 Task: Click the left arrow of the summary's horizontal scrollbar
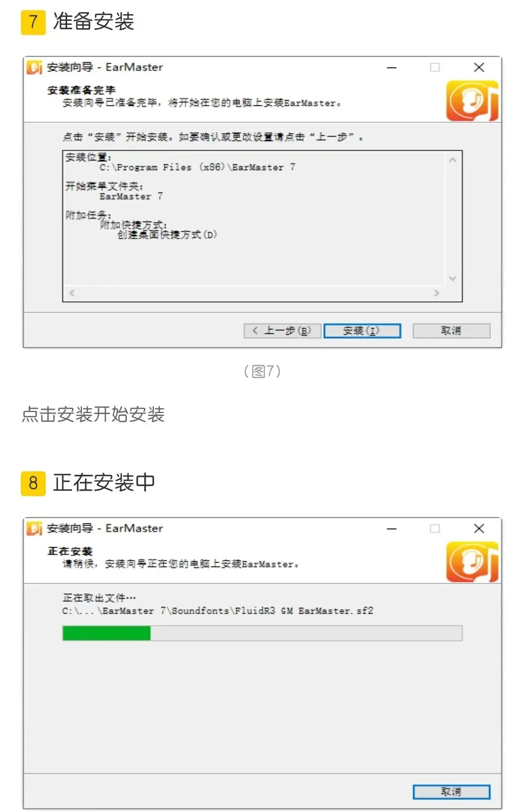tap(72, 293)
